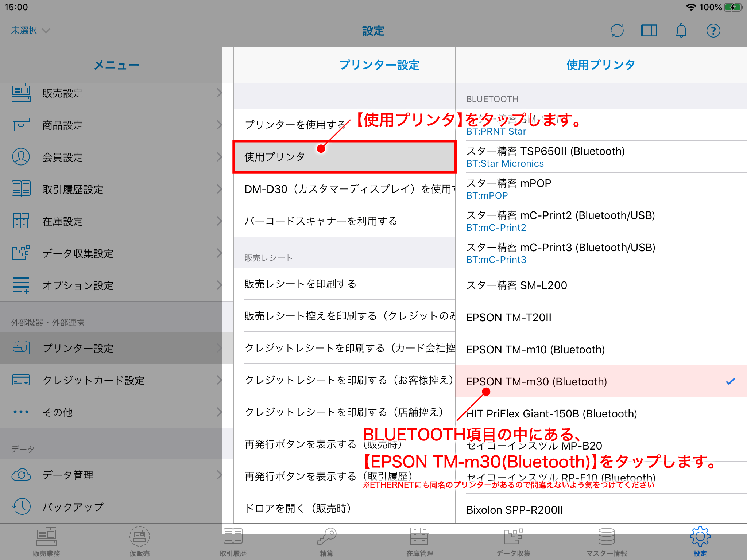
Task: Open the 未選択 store dropdown
Action: click(30, 31)
